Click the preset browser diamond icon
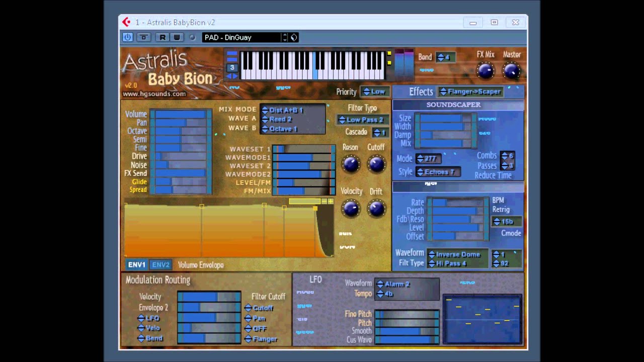This screenshot has width=644, height=362. click(x=294, y=37)
